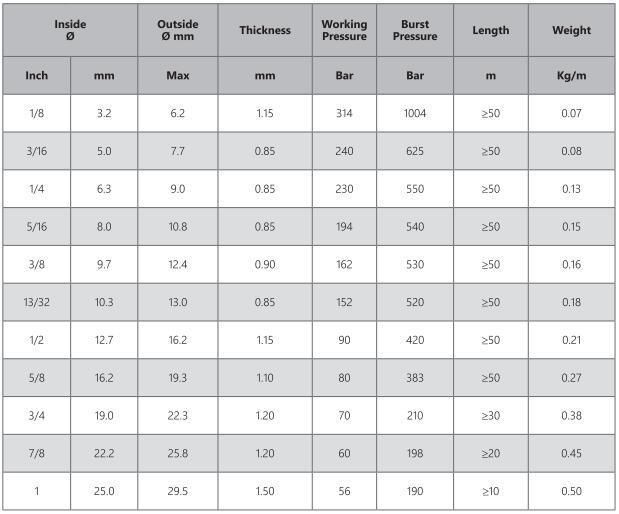This screenshot has height=514, width=619.
Task: Select the 12.7 mm inside diameter cell
Action: click(x=104, y=340)
